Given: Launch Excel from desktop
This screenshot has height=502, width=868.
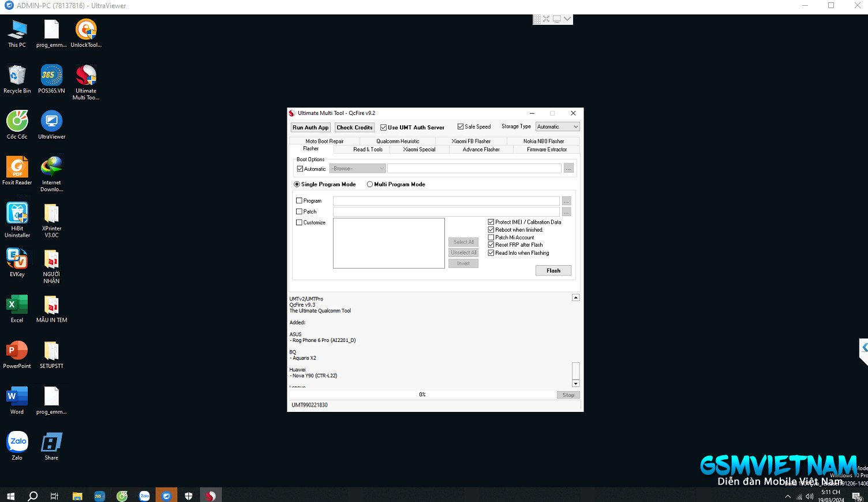Looking at the screenshot, I should 17,308.
